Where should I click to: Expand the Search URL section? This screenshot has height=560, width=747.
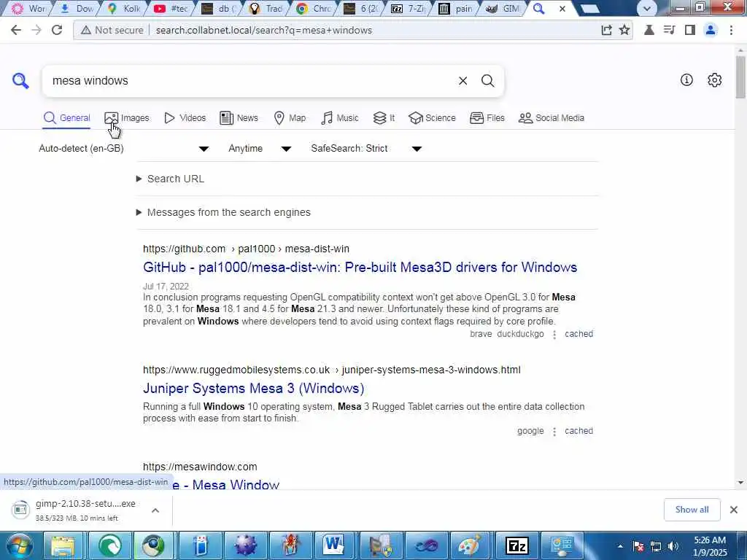tap(171, 179)
